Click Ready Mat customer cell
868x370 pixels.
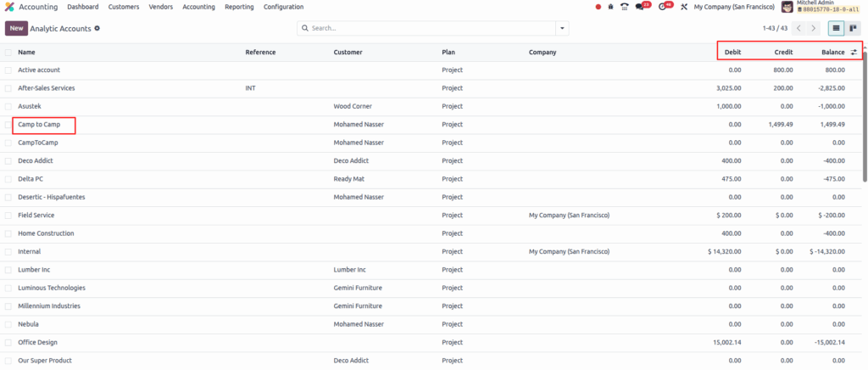click(x=348, y=179)
